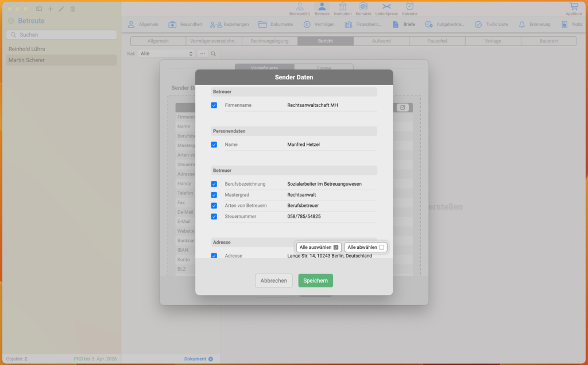Open the Institution section icon

(x=343, y=7)
